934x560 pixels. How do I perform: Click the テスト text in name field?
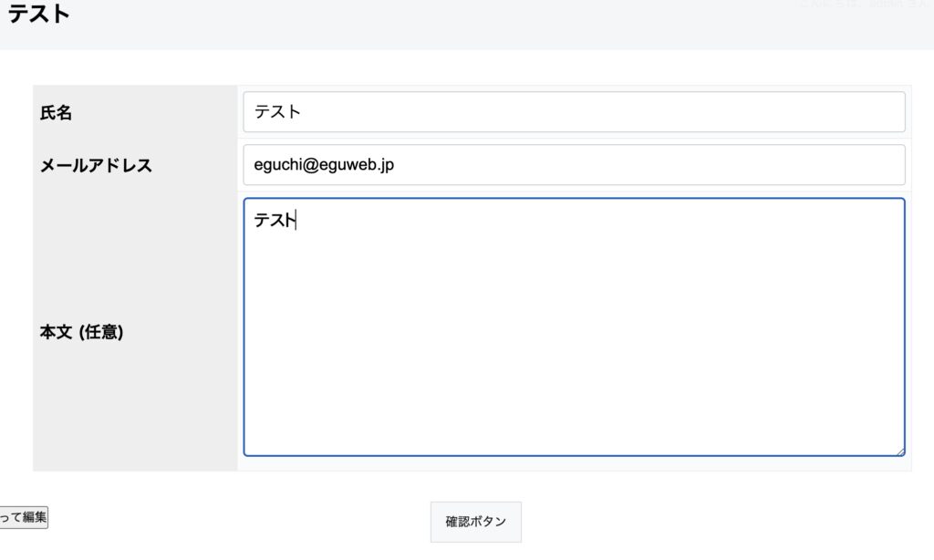point(277,112)
